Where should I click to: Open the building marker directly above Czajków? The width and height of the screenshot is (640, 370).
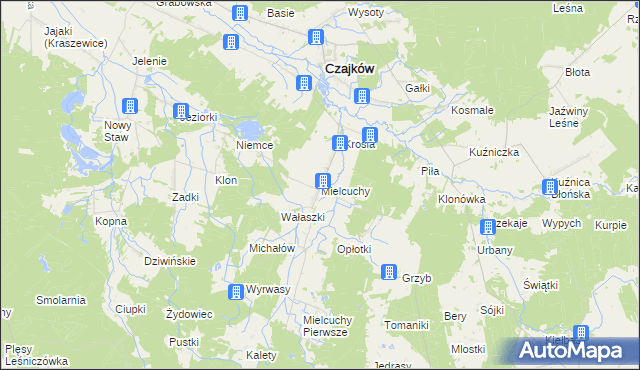coord(316,37)
